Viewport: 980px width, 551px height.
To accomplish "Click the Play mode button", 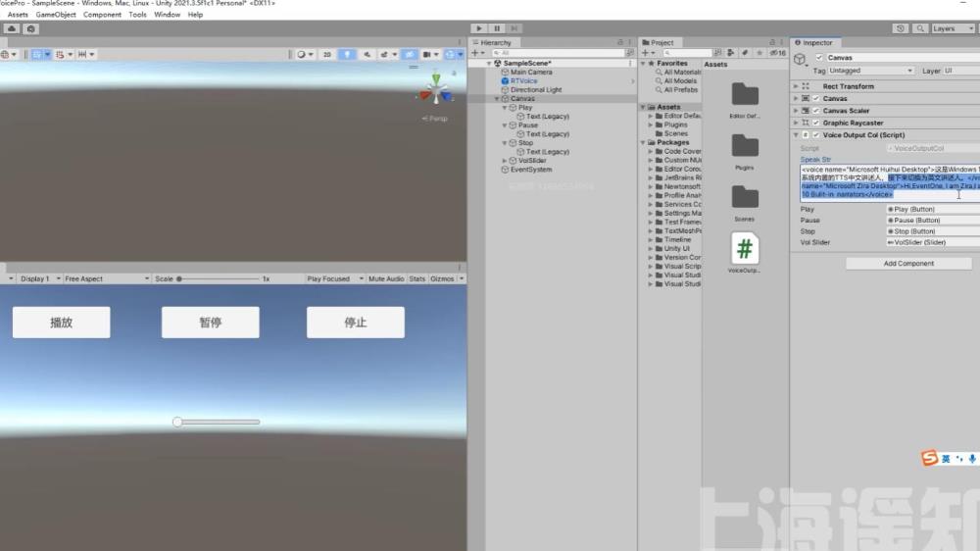I will pos(479,28).
